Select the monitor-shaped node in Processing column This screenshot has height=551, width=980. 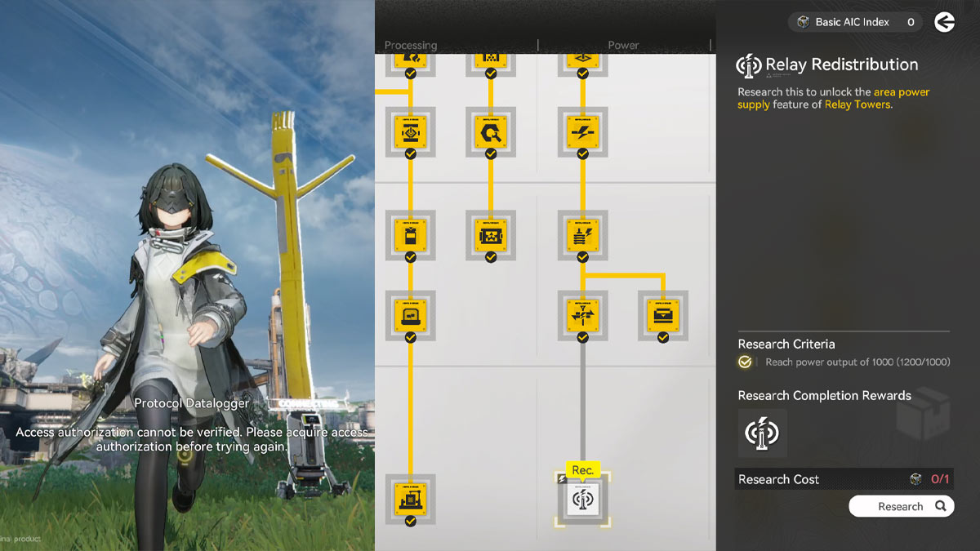[410, 314]
